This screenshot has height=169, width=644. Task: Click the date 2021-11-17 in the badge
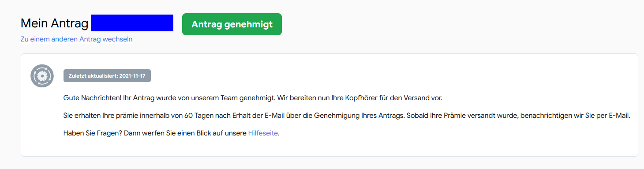coord(132,76)
